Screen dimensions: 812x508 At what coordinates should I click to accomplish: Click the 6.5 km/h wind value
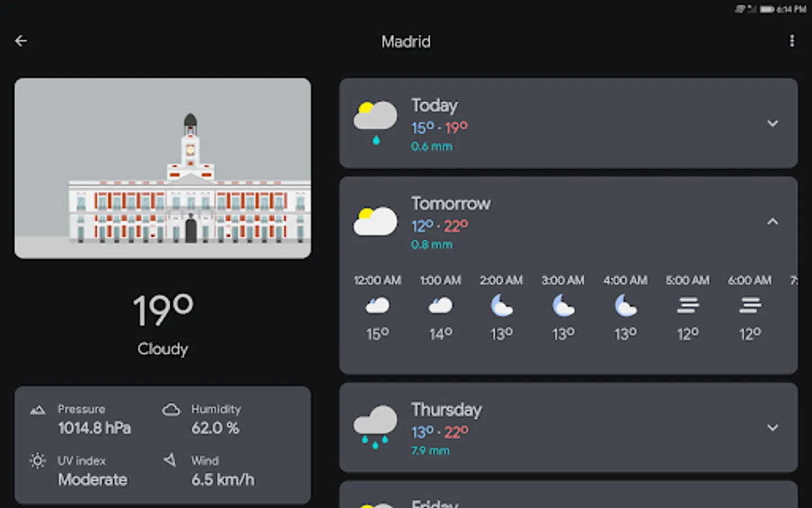pyautogui.click(x=223, y=480)
